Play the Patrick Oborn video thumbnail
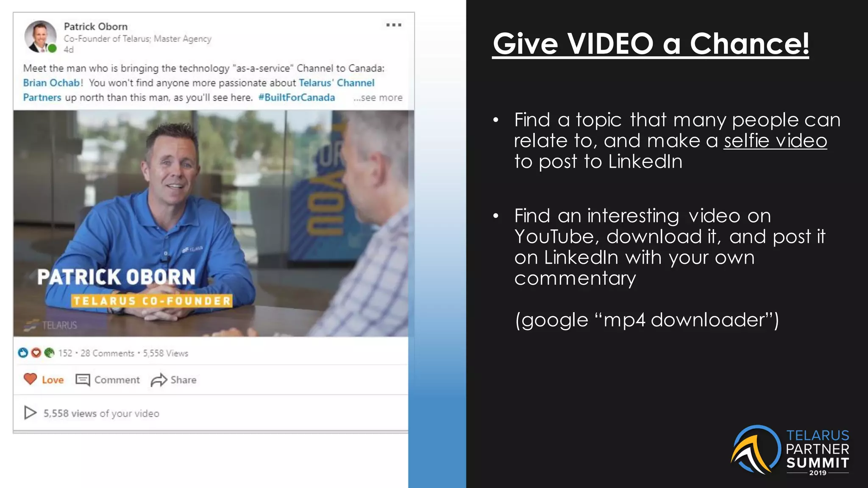The height and width of the screenshot is (488, 868). tap(214, 223)
